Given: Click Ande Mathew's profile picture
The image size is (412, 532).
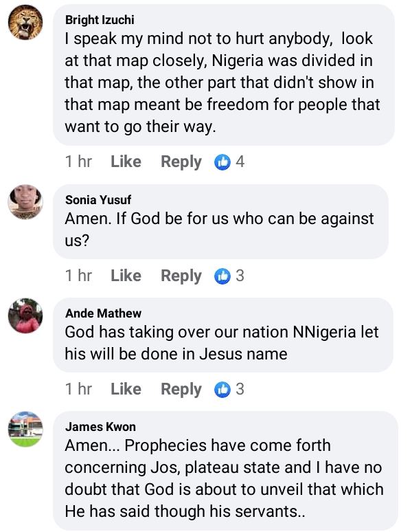Looking at the screenshot, I should point(27,318).
